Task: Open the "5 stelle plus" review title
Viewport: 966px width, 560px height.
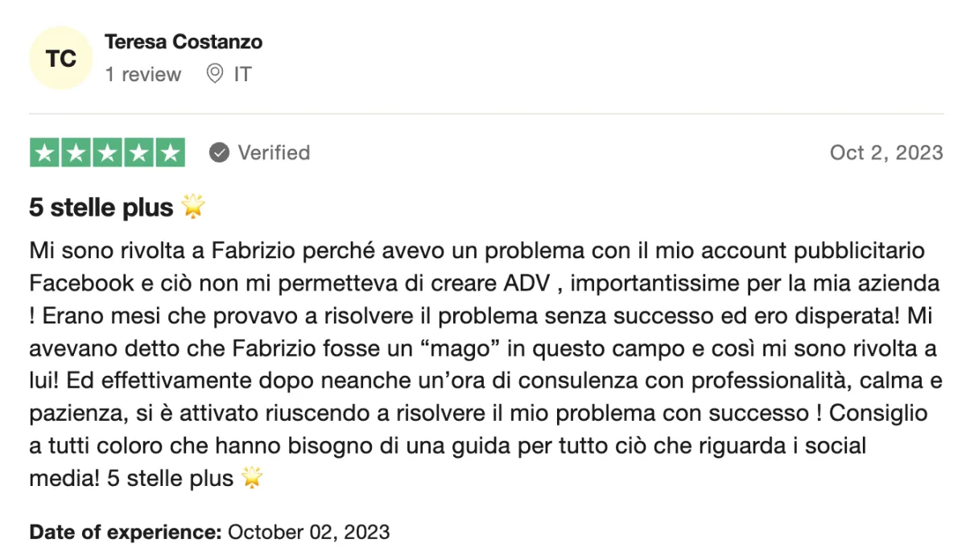Action: click(101, 208)
